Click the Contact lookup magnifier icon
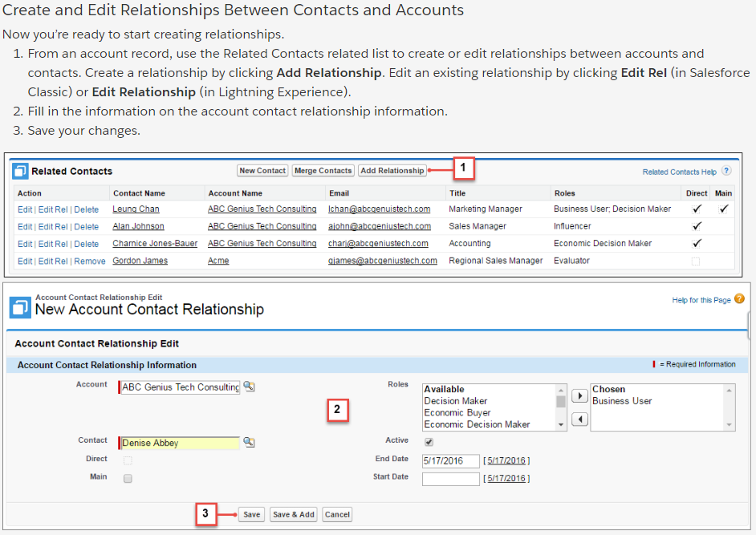This screenshot has width=756, height=535. [249, 443]
